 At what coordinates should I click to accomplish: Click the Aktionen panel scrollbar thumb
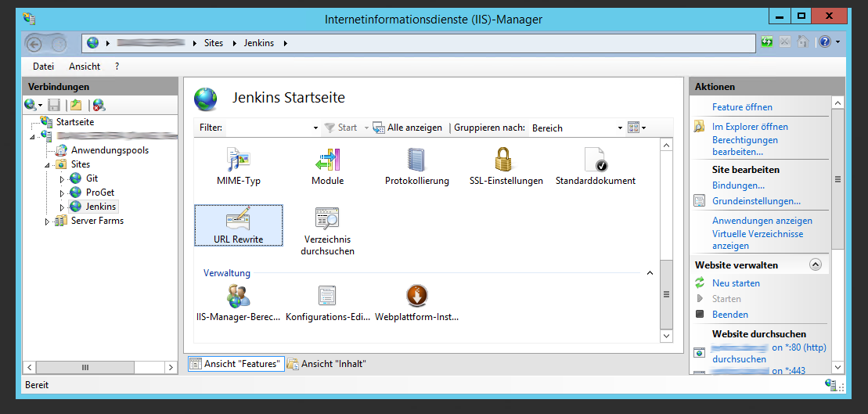click(x=837, y=178)
